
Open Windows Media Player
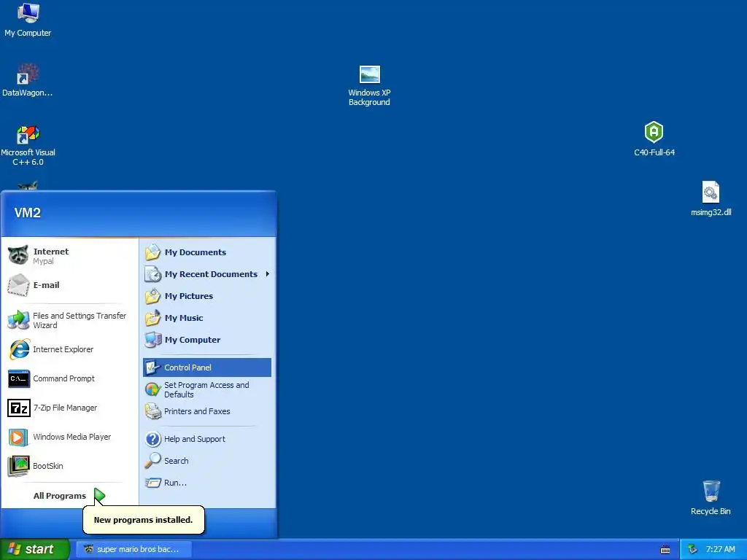(x=70, y=437)
